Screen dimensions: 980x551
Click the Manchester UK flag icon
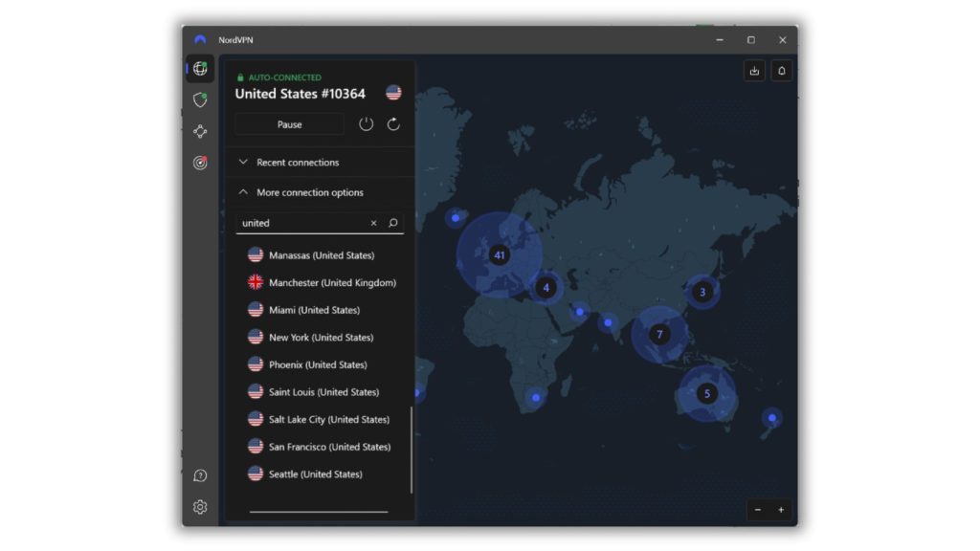[x=255, y=282]
